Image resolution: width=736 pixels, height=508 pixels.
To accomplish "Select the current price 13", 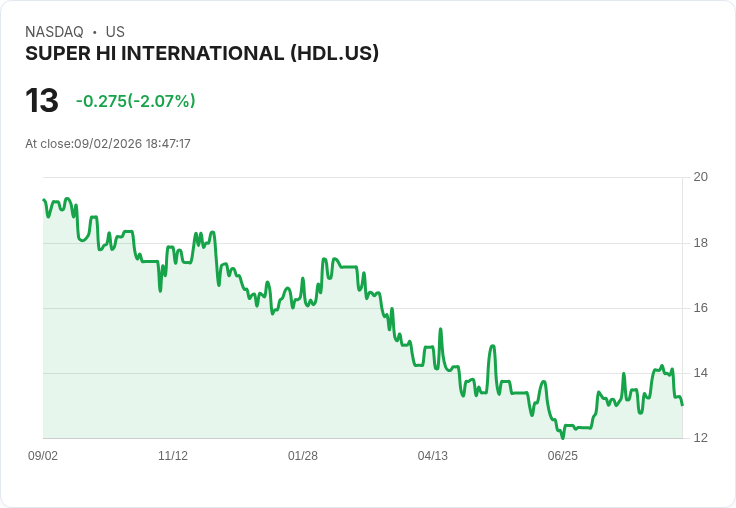I will pos(42,100).
